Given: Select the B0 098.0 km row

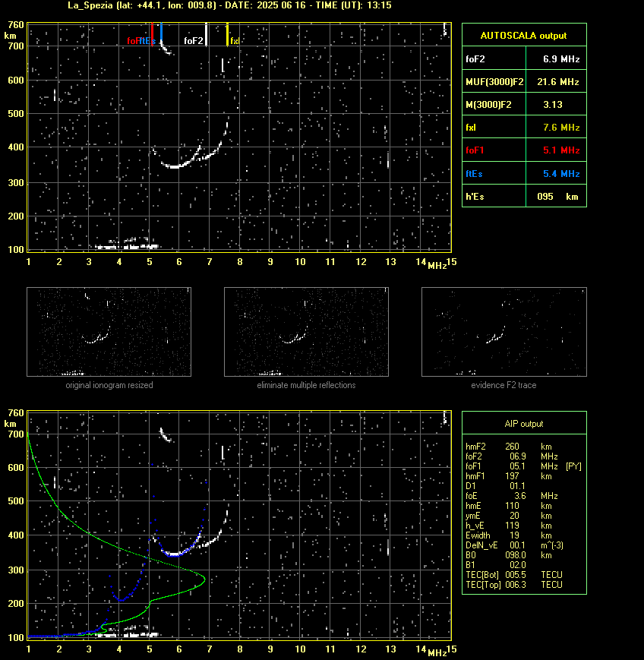Looking at the screenshot, I should (x=509, y=555).
